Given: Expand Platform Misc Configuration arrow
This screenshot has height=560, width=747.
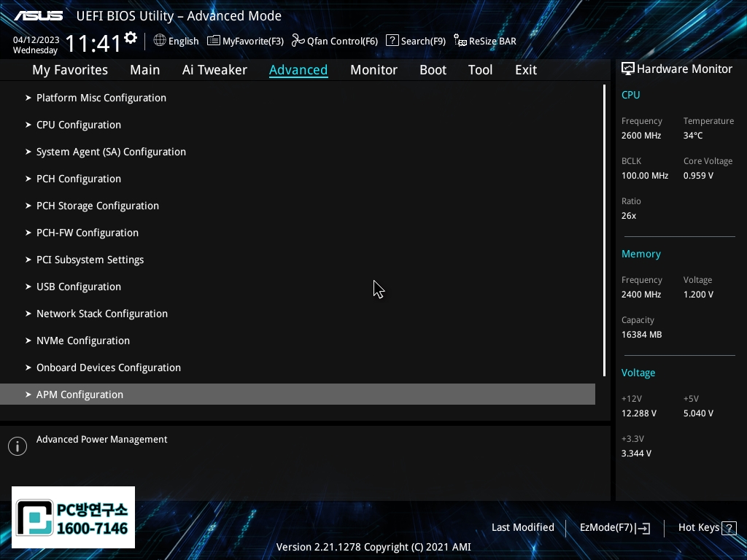Looking at the screenshot, I should tap(28, 98).
